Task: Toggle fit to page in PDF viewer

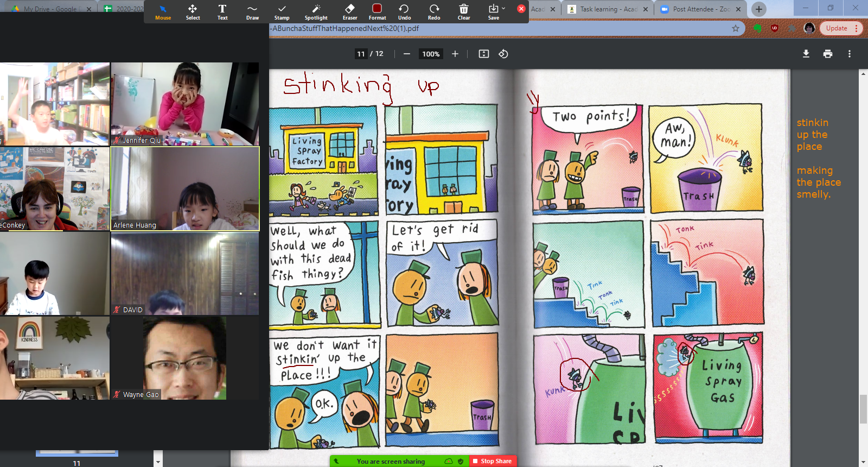Action: (484, 54)
